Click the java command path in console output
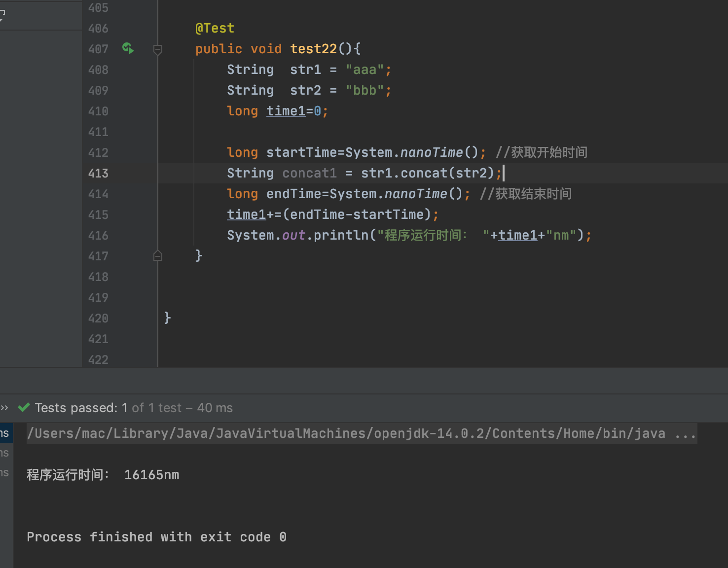 pyautogui.click(x=362, y=433)
